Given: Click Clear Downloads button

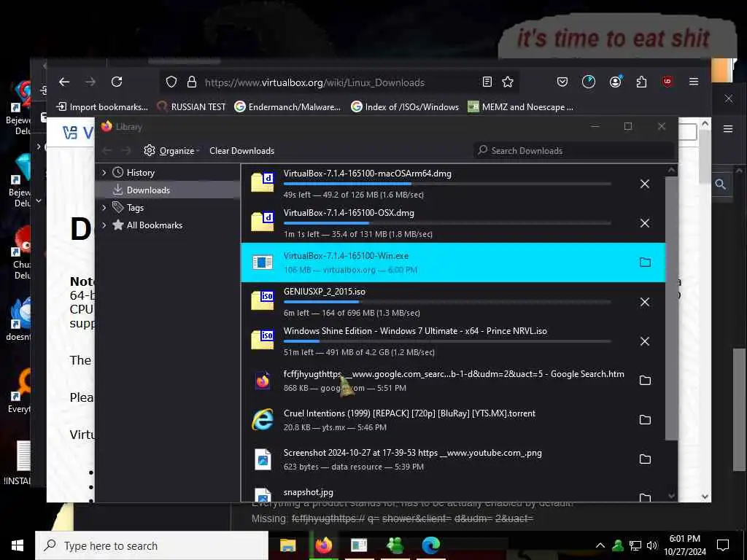Looking at the screenshot, I should 241,150.
